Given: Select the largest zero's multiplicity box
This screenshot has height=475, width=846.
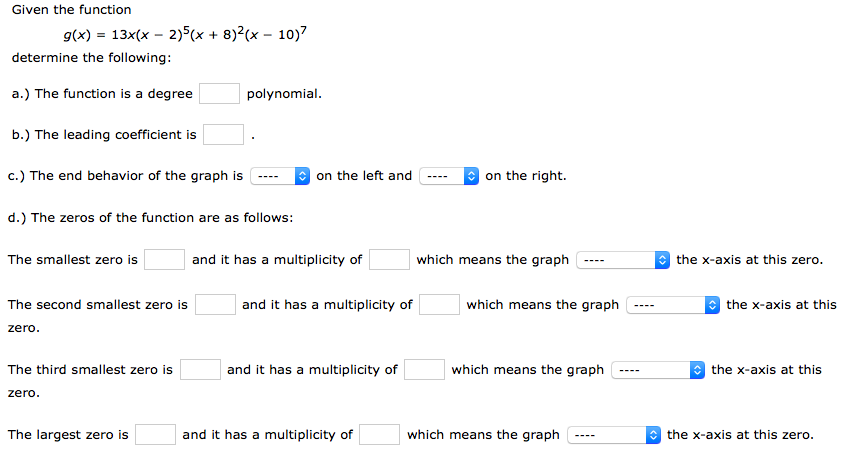Looking at the screenshot, I should tap(380, 435).
